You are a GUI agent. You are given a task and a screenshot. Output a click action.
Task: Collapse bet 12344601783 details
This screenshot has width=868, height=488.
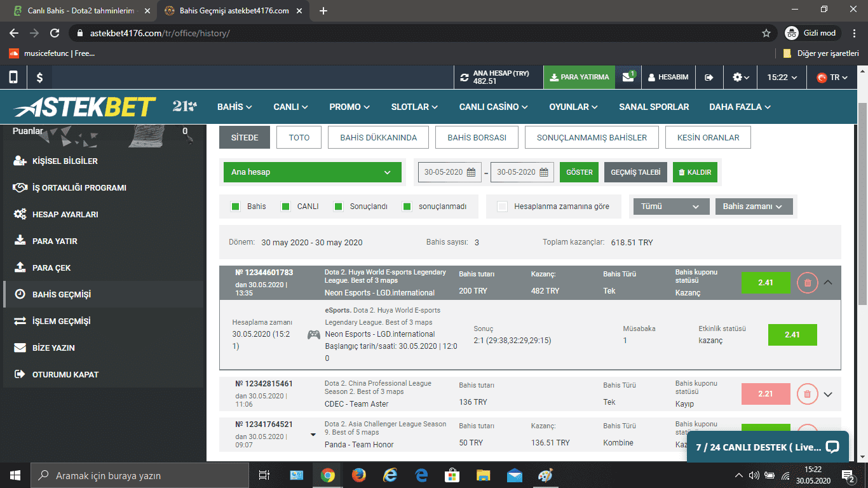(827, 283)
